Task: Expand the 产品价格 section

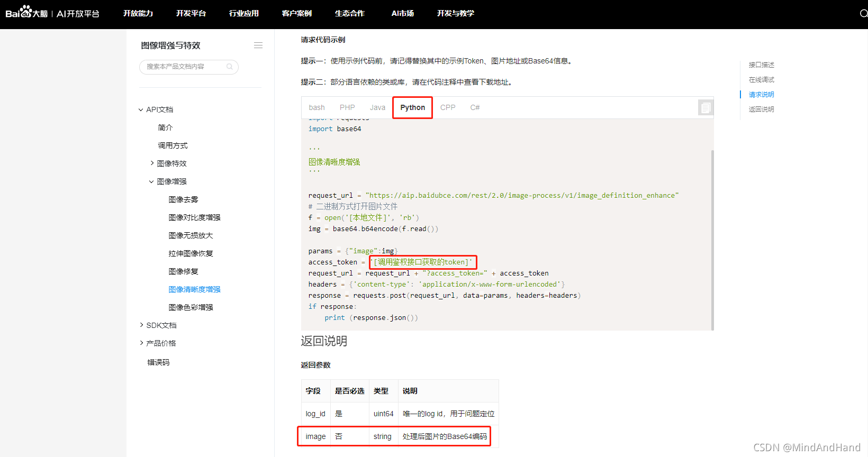Action: (141, 343)
